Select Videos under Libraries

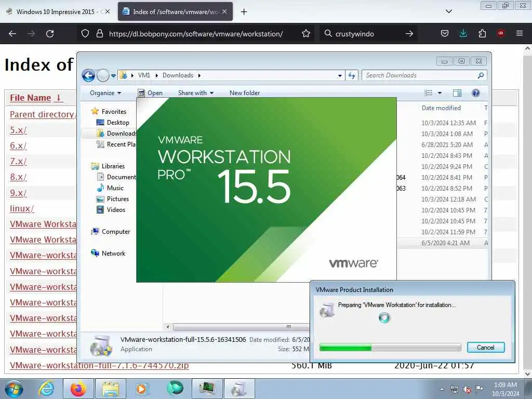[x=111, y=210]
